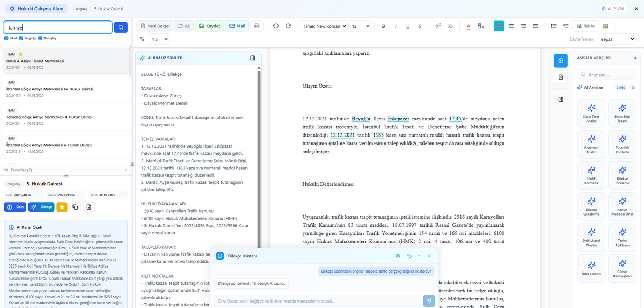Image resolution: width=644 pixels, height=308 pixels.
Task: Align text left
Action: coord(499,26)
